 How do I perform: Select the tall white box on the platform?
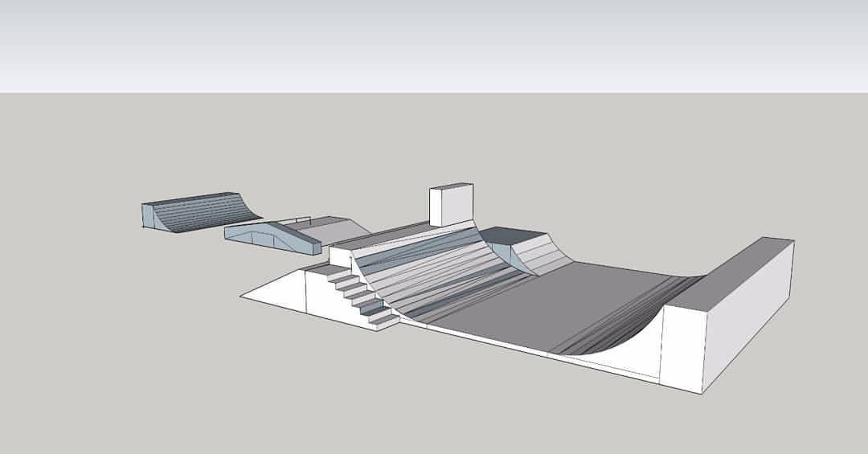point(451,205)
